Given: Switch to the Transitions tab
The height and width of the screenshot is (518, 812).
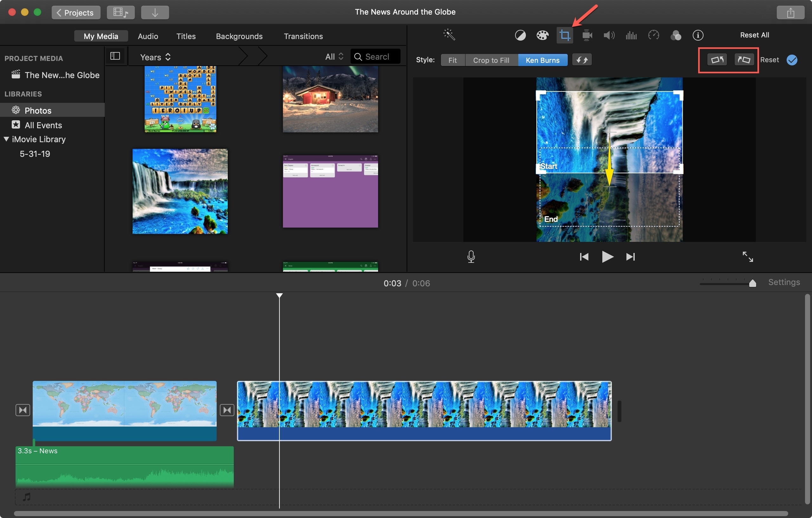Looking at the screenshot, I should coord(303,36).
